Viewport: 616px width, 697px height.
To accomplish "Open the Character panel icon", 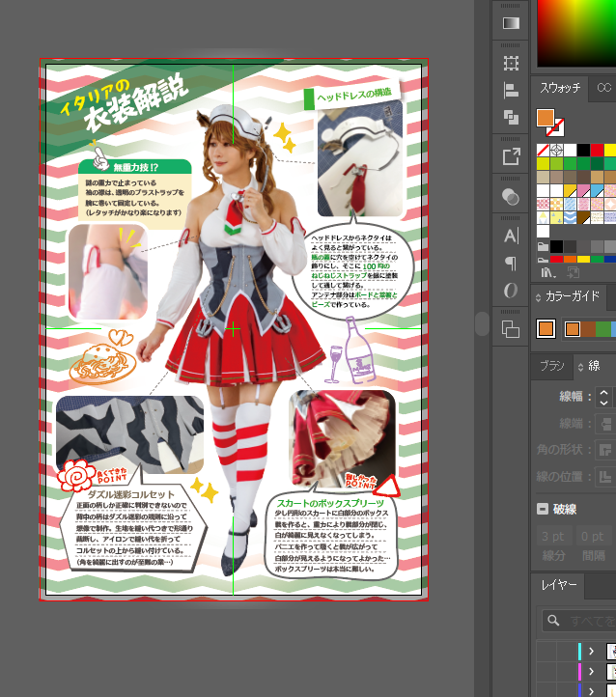I will [511, 236].
